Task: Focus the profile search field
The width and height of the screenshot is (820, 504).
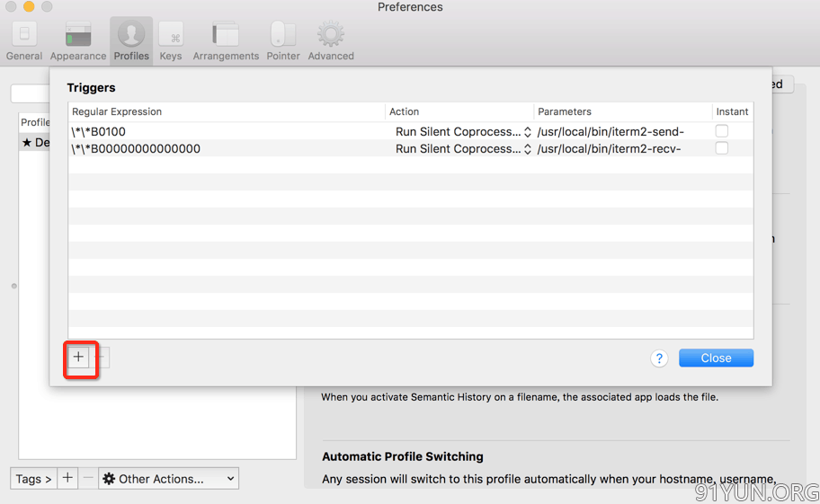Action: [31, 93]
